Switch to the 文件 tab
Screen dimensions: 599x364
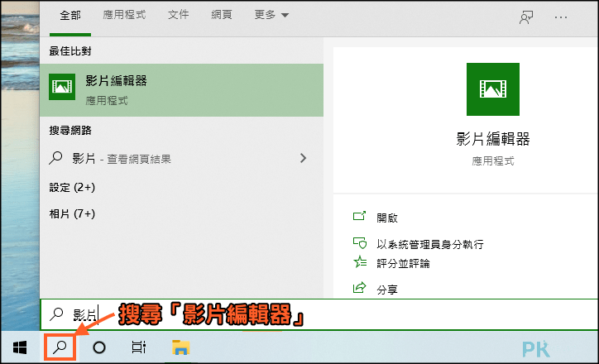point(179,15)
